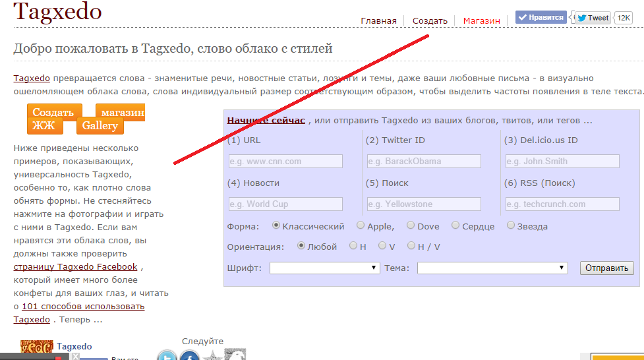Open the blue Tagxedo Facebook page link at bottom
This screenshot has height=360, width=644.
pos(74,346)
